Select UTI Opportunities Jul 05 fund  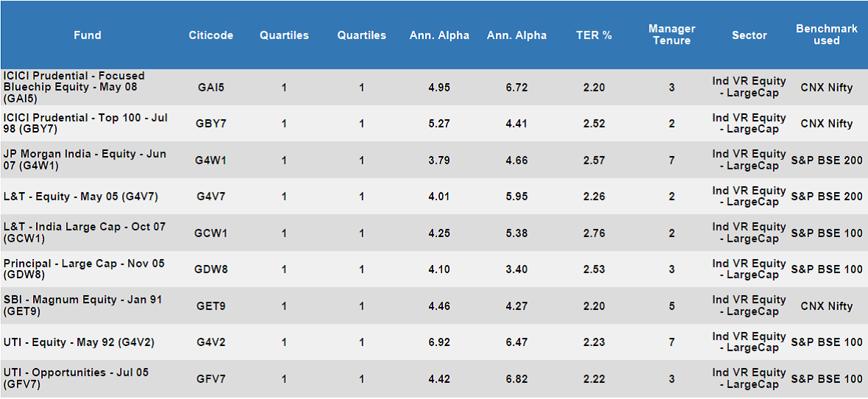[76, 378]
